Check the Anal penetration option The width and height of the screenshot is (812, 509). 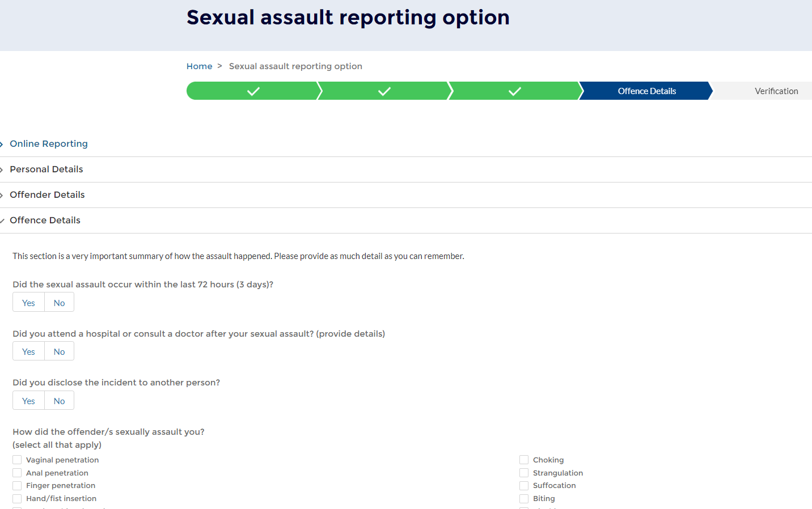coord(16,473)
